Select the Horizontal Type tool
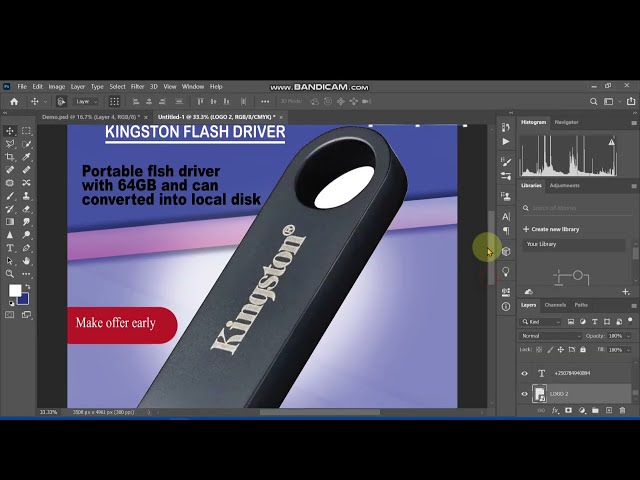The height and width of the screenshot is (480, 640). [x=10, y=248]
